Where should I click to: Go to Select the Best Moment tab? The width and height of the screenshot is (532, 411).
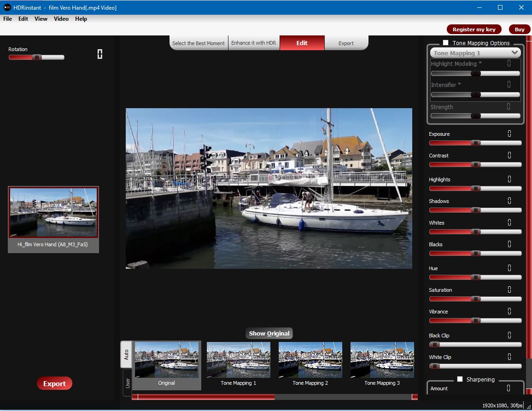coord(199,43)
